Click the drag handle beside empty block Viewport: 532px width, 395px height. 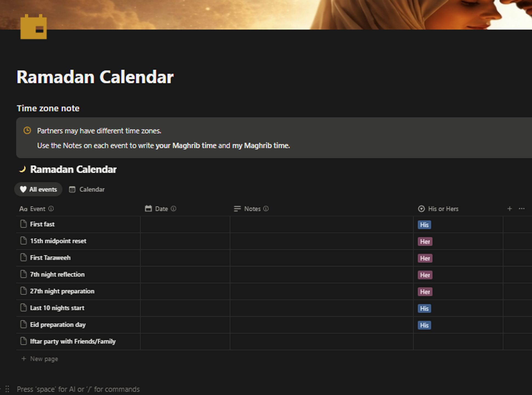[x=7, y=389]
